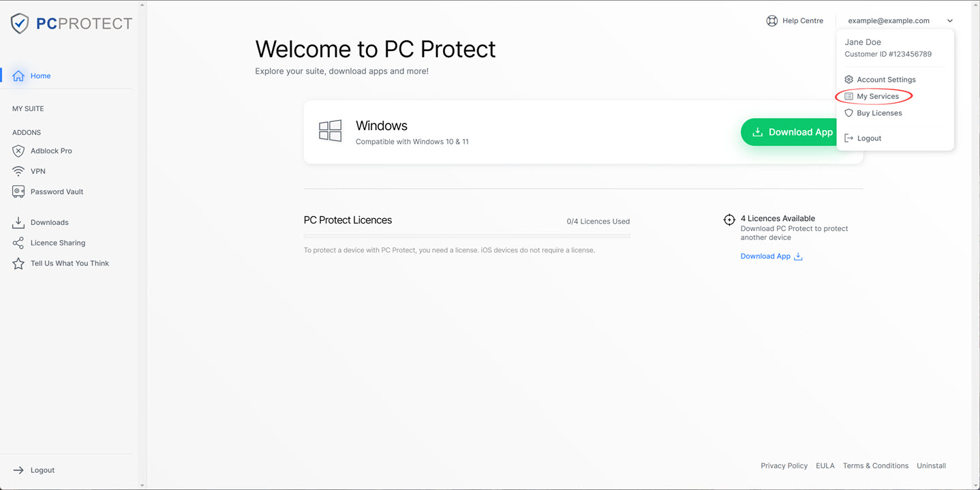Click the licences used progress bar

tap(467, 236)
